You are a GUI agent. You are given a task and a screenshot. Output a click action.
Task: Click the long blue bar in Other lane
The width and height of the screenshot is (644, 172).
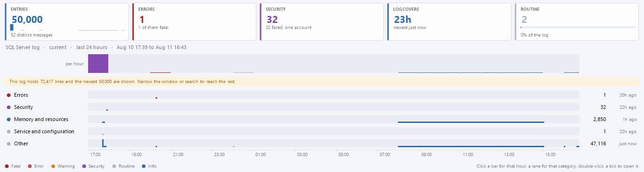pyautogui.click(x=471, y=146)
